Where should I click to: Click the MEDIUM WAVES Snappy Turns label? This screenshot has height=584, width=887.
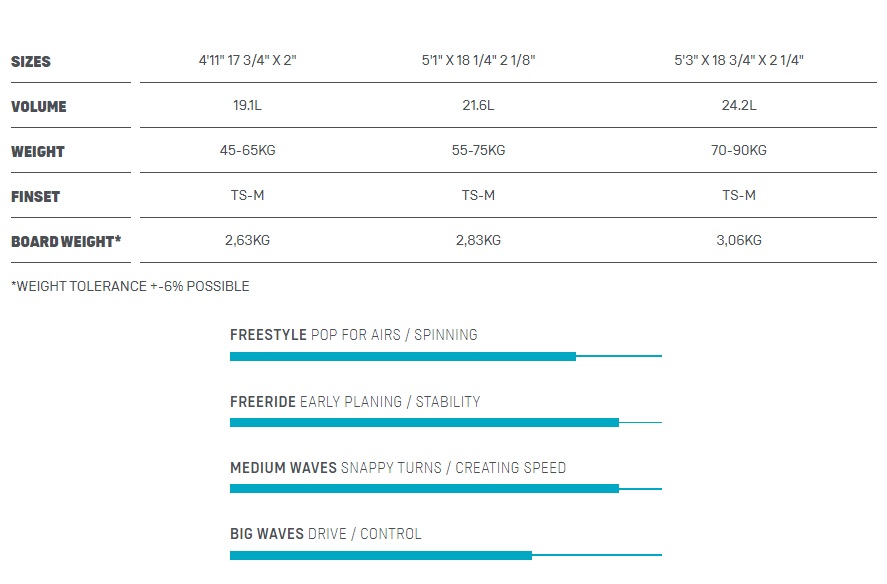[x=398, y=468]
